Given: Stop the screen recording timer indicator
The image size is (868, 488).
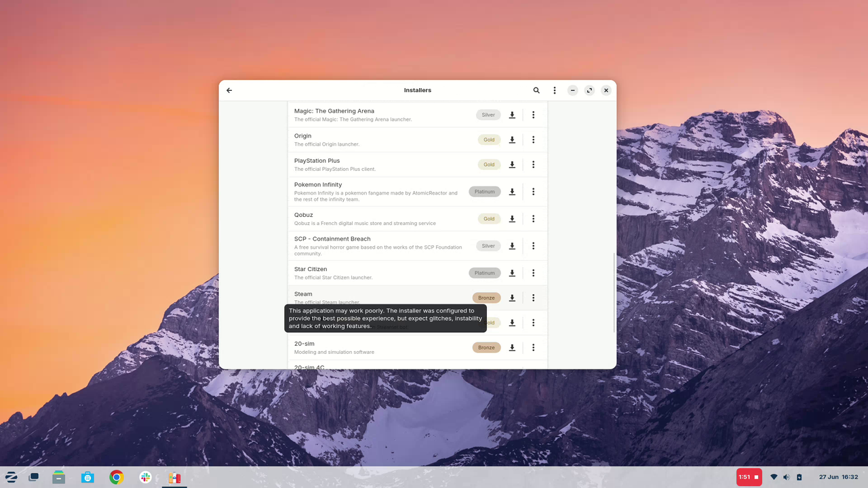Looking at the screenshot, I should coord(749,477).
